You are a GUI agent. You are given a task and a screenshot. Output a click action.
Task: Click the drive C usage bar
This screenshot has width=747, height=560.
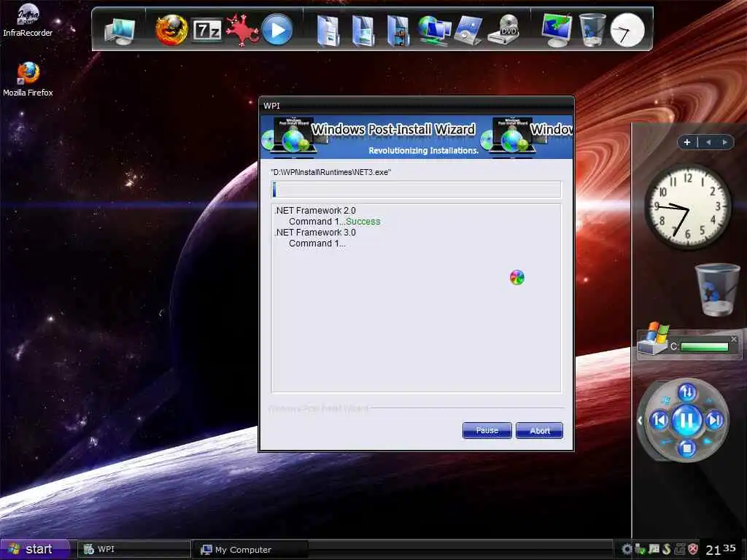(x=704, y=346)
